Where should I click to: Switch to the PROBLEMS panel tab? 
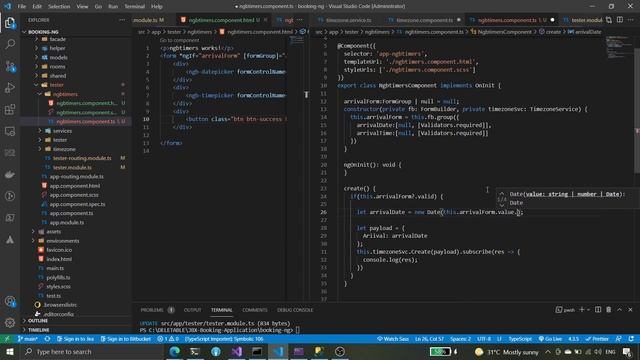[x=152, y=310]
